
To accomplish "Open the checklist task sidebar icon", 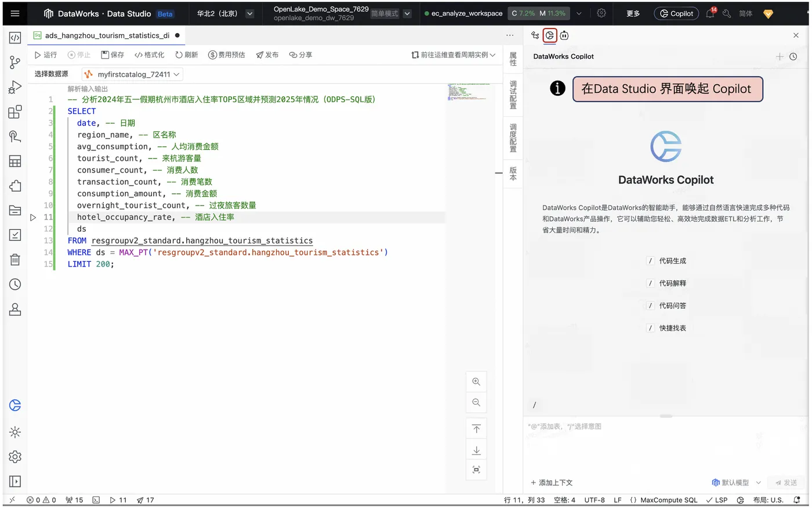I will point(16,235).
